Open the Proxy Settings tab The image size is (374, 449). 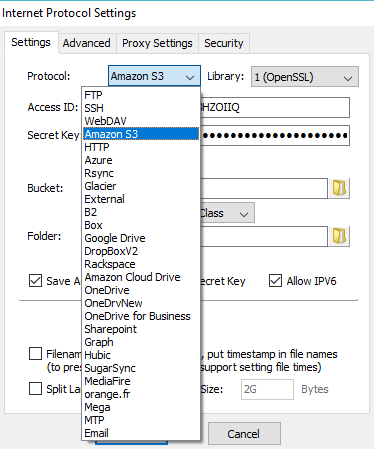click(157, 43)
